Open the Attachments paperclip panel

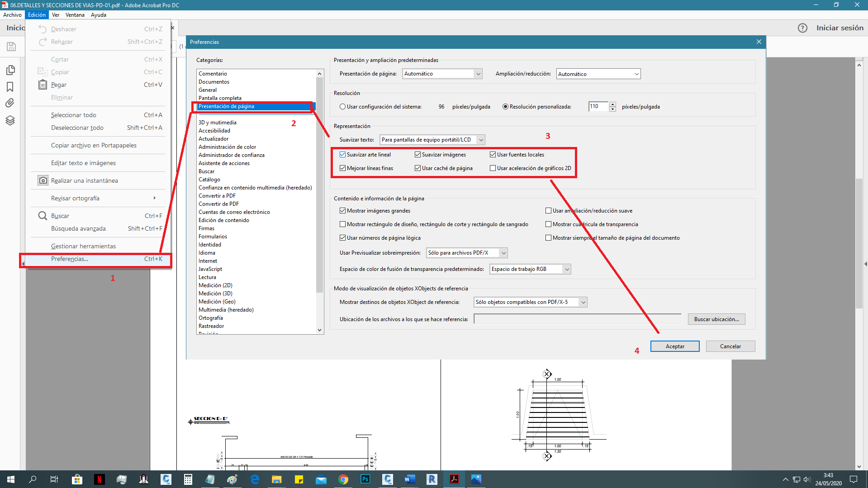[10, 103]
